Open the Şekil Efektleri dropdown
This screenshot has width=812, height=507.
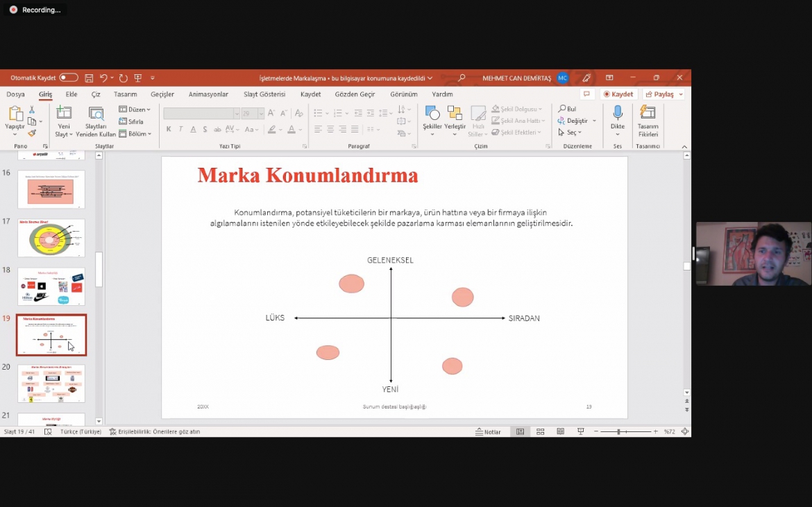click(516, 132)
